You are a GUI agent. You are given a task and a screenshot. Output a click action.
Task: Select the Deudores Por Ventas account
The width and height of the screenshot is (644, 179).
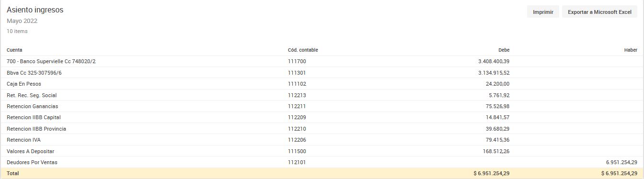click(32, 162)
